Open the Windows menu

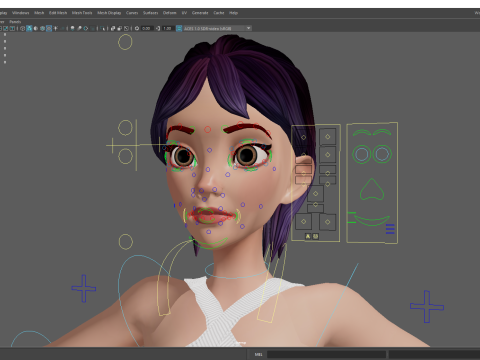21,13
